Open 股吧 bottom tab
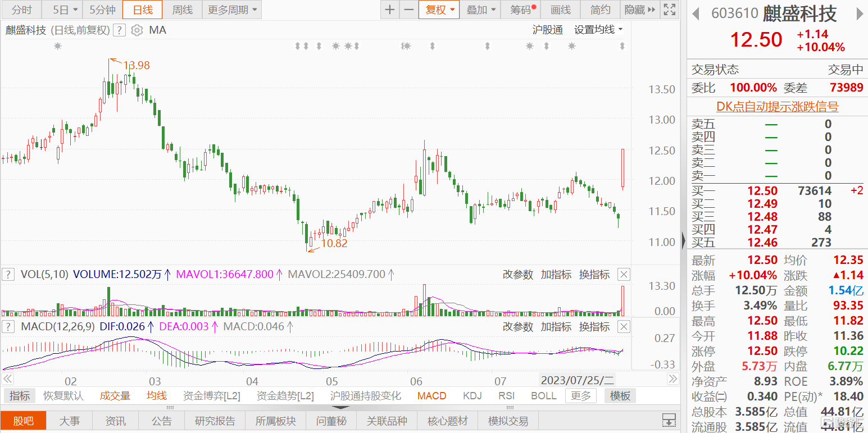The image size is (868, 433). click(x=24, y=421)
